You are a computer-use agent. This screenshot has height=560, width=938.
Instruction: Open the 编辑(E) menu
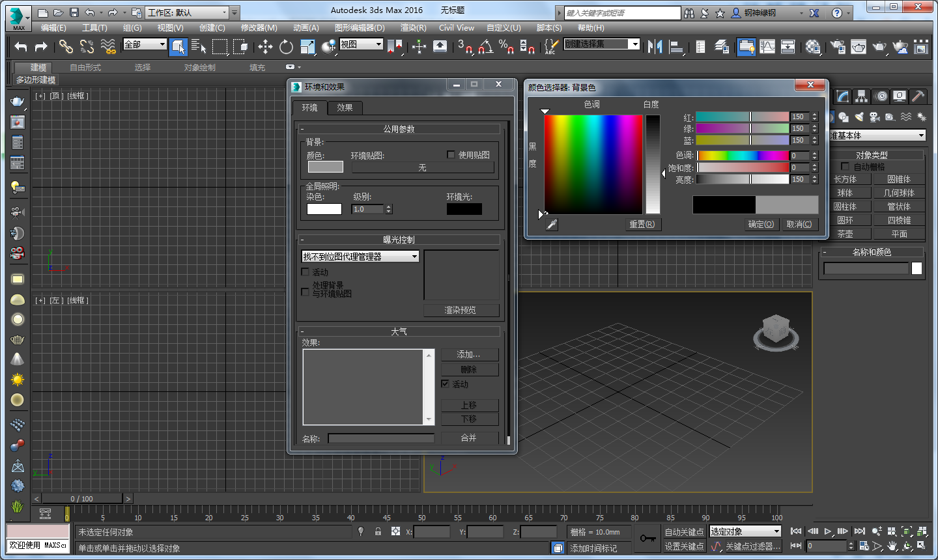53,28
